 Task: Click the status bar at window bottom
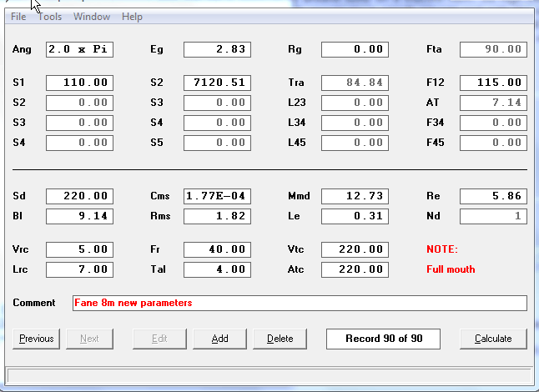269,376
